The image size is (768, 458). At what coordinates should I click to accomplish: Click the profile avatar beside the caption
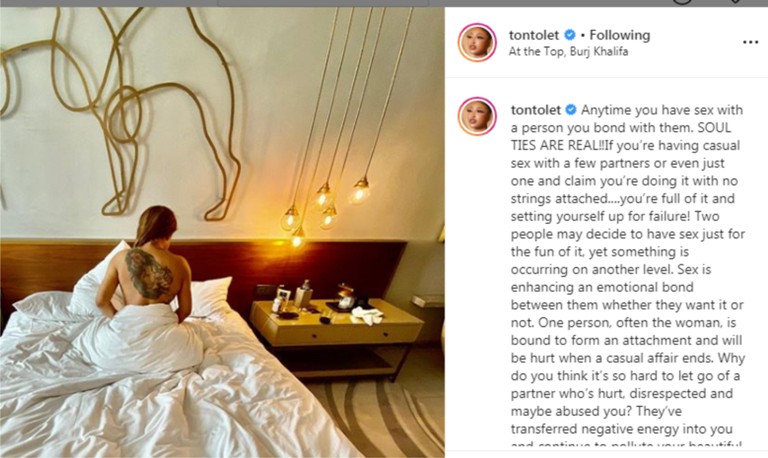tap(477, 117)
